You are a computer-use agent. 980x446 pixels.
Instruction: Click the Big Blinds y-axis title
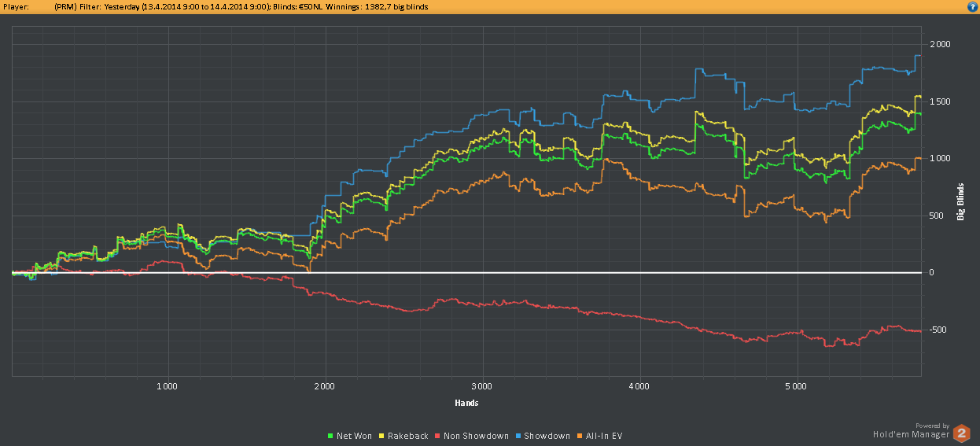961,202
